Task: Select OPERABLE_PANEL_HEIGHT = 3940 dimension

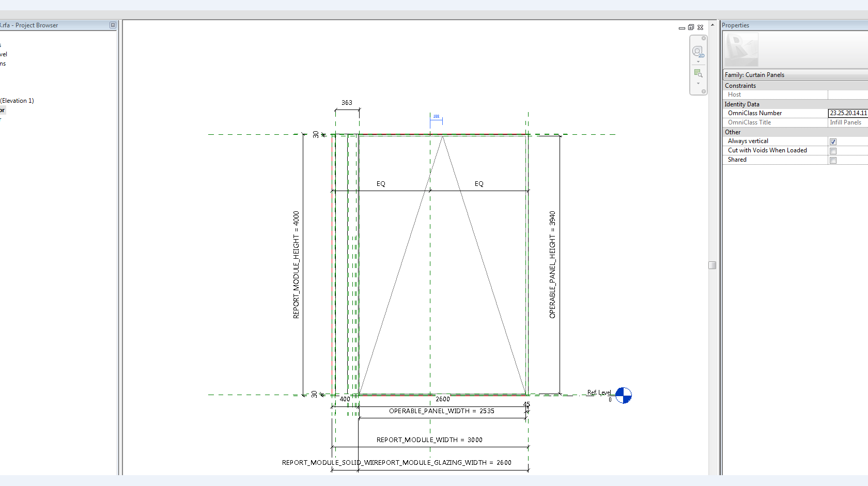Action: (x=552, y=264)
